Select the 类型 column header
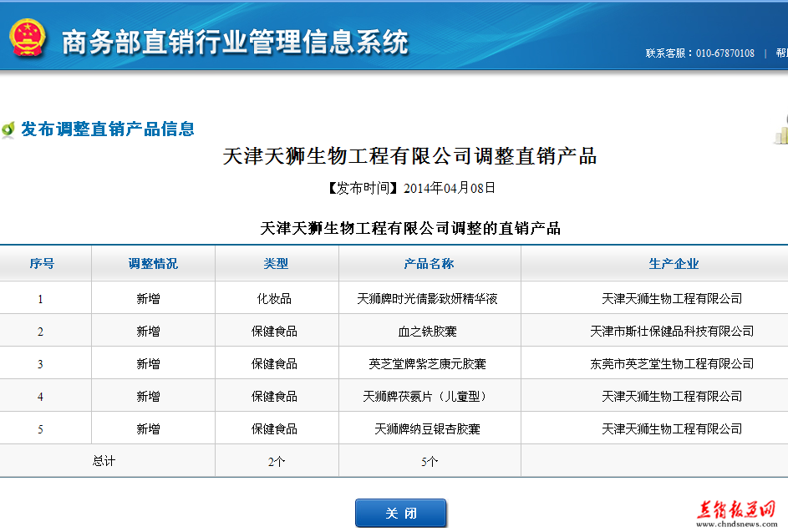The image size is (788, 532). (276, 264)
